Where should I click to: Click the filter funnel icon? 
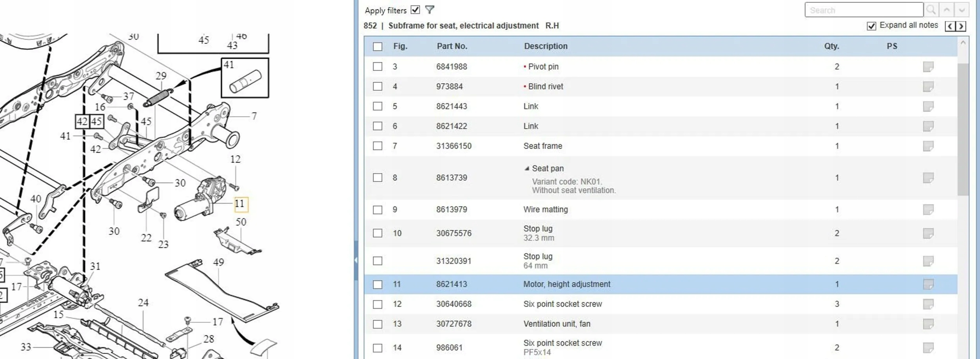pos(430,10)
